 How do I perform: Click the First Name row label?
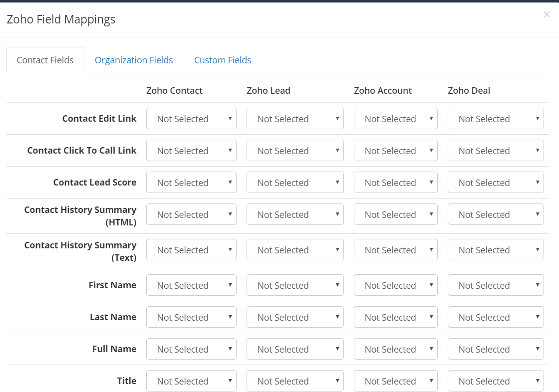[x=113, y=285]
